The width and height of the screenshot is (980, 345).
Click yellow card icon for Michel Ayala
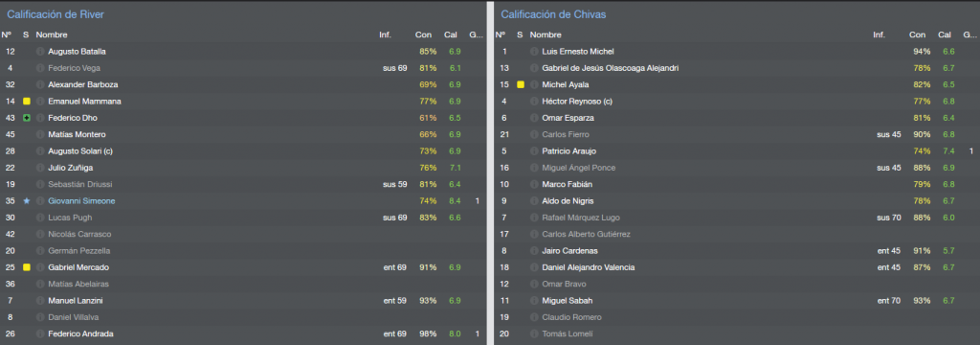click(x=521, y=84)
